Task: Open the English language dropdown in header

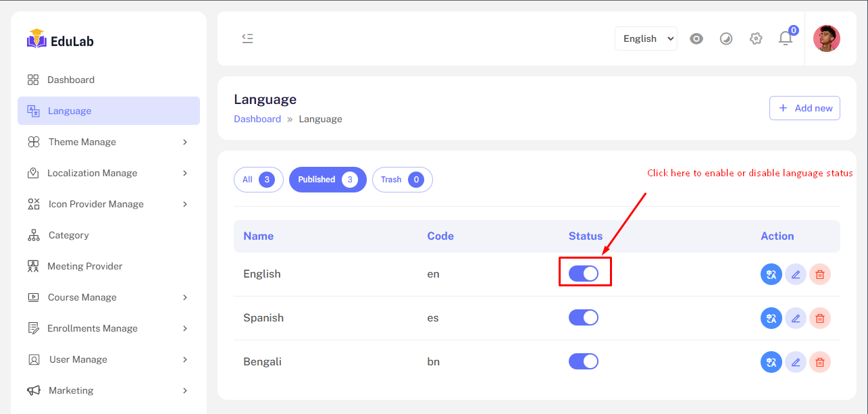Action: pyautogui.click(x=646, y=38)
